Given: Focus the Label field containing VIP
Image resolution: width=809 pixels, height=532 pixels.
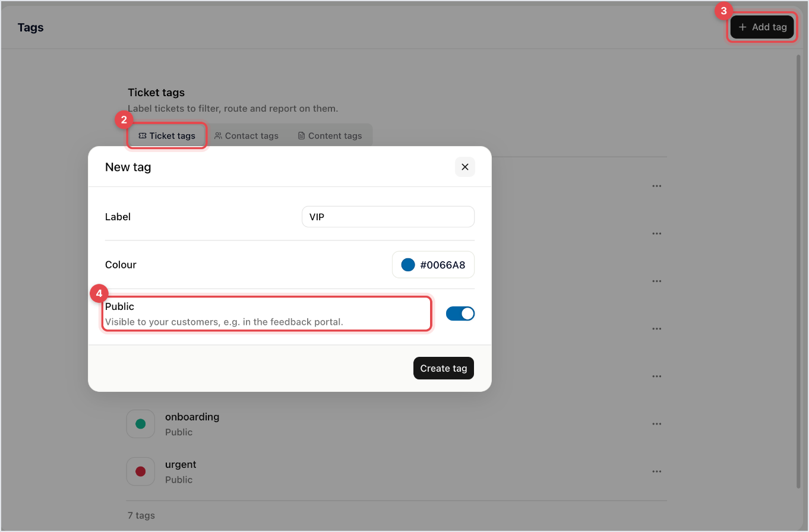Looking at the screenshot, I should (388, 217).
